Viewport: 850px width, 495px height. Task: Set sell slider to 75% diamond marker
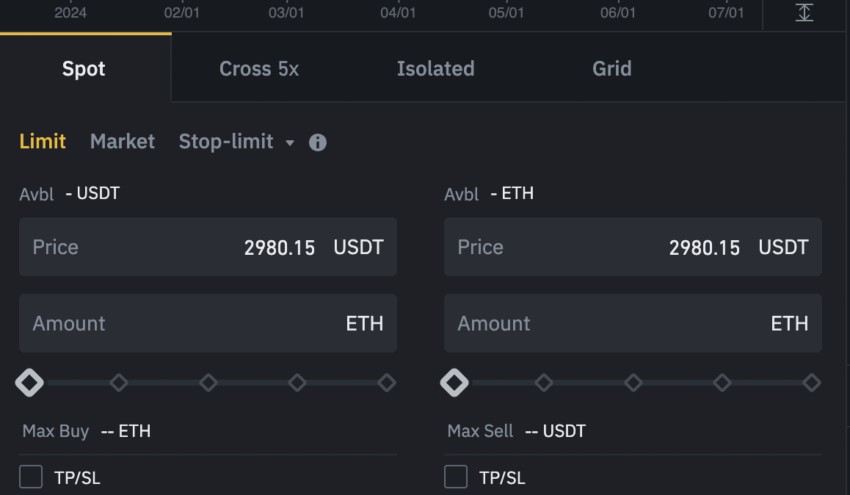[x=722, y=383]
